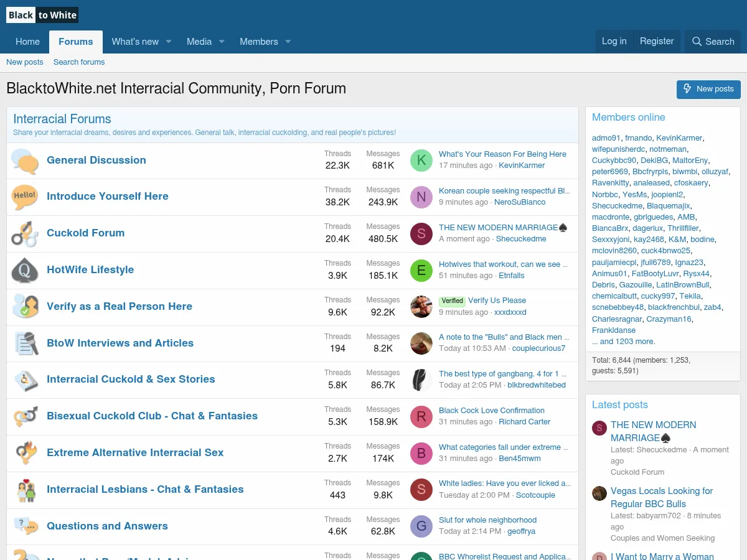The height and width of the screenshot is (560, 747).
Task: Click the New posts button with lightning icon
Action: click(x=708, y=89)
